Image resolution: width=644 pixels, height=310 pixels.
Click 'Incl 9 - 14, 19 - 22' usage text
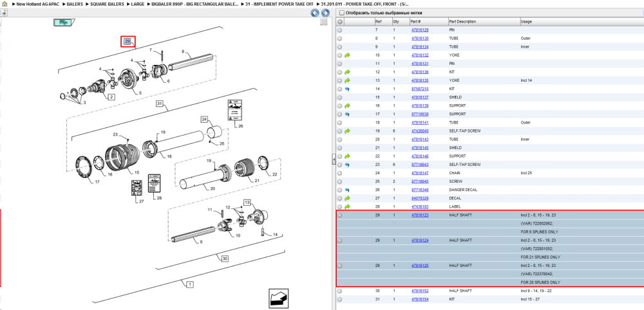tap(536, 291)
